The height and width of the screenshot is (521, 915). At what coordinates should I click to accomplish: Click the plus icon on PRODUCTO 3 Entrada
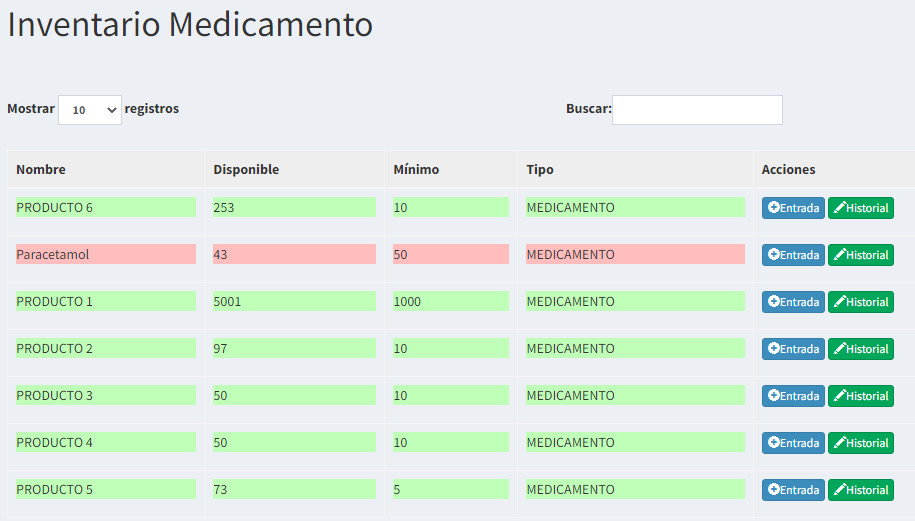coord(774,395)
